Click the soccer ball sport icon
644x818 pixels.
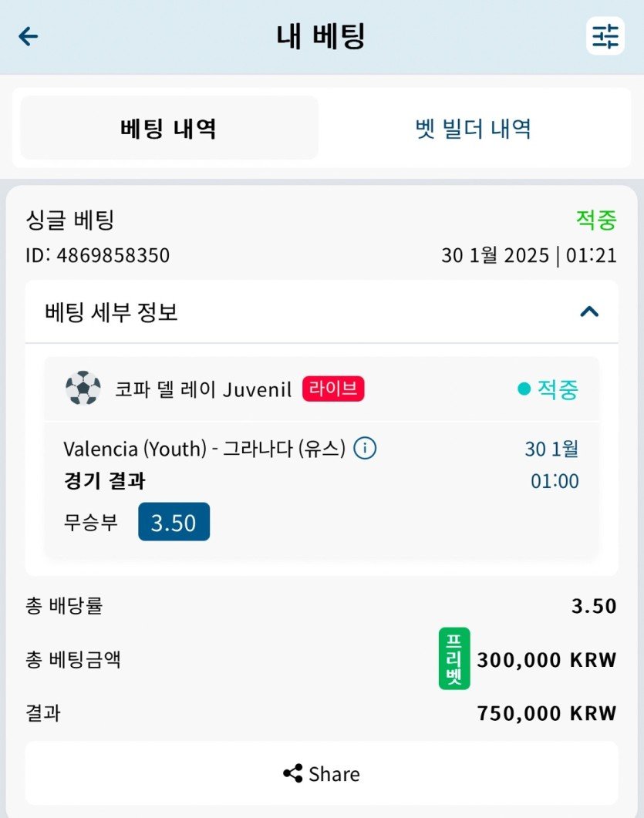pyautogui.click(x=83, y=389)
